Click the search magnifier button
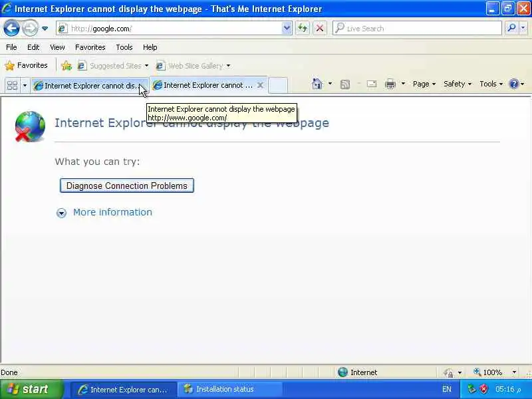 tap(511, 29)
